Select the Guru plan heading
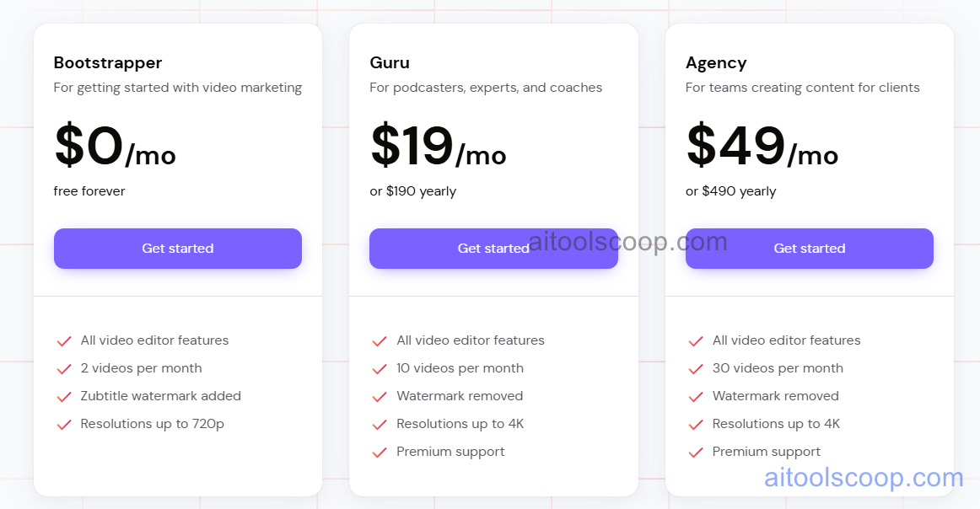Viewport: 980px width, 509px height. coord(390,62)
